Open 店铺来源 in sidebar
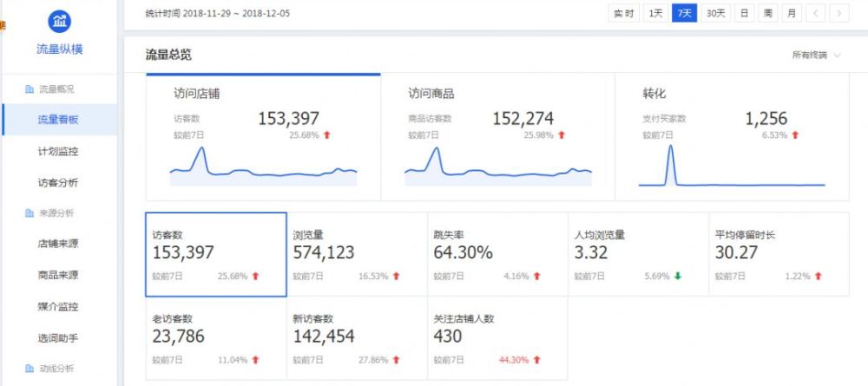The image size is (868, 386). (59, 244)
